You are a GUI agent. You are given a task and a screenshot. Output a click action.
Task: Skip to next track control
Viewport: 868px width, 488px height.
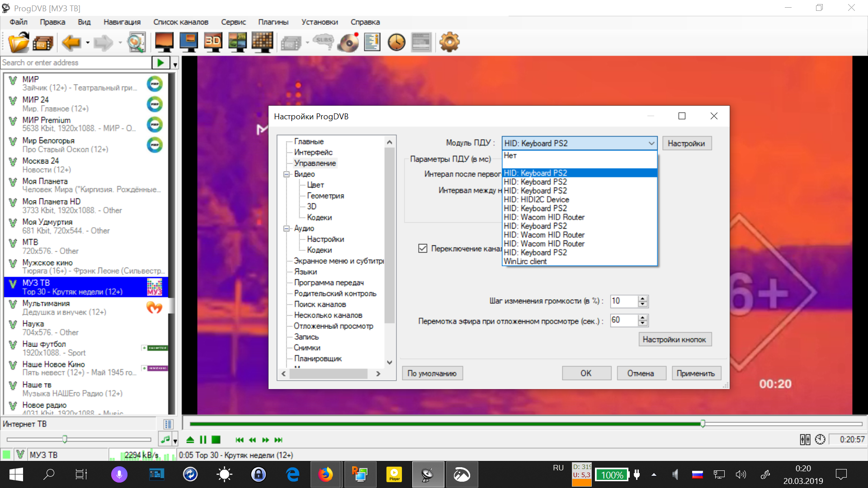(x=278, y=440)
